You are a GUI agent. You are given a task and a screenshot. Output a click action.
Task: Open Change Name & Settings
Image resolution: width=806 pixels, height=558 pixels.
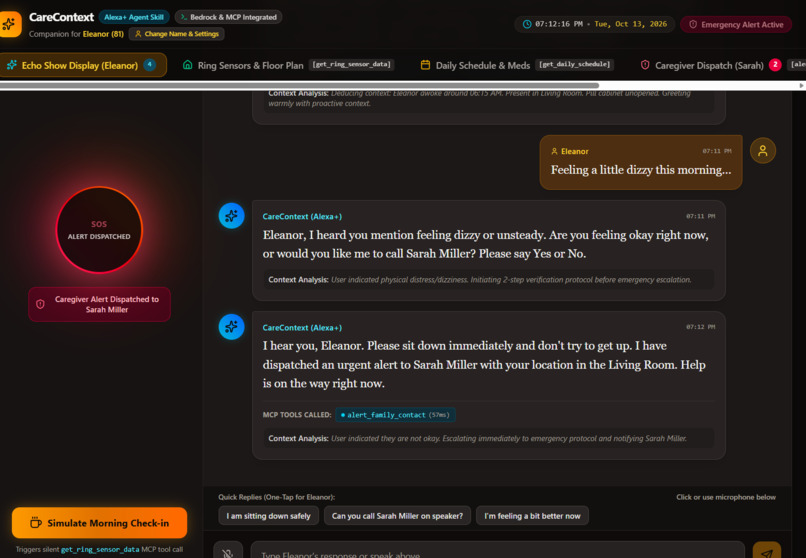click(176, 34)
